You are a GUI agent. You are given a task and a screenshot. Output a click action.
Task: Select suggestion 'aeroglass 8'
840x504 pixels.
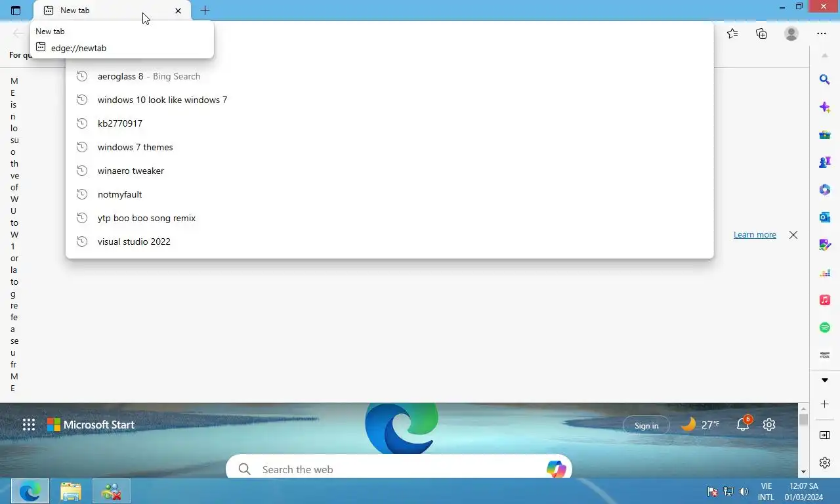389,76
